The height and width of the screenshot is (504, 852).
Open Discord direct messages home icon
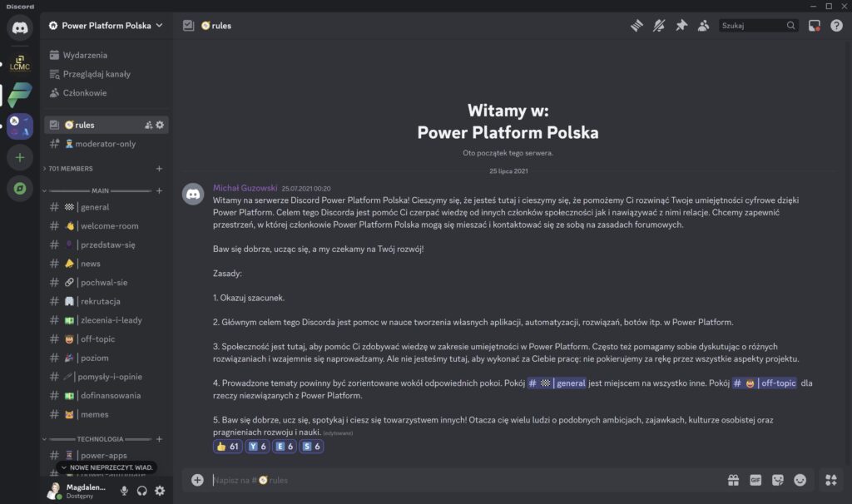point(20,27)
